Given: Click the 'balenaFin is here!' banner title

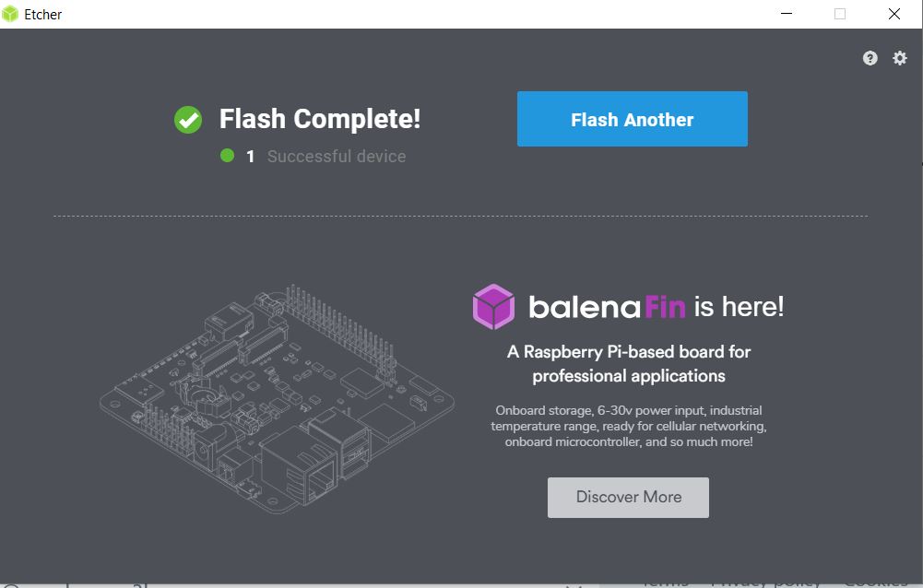Looking at the screenshot, I should (x=656, y=307).
